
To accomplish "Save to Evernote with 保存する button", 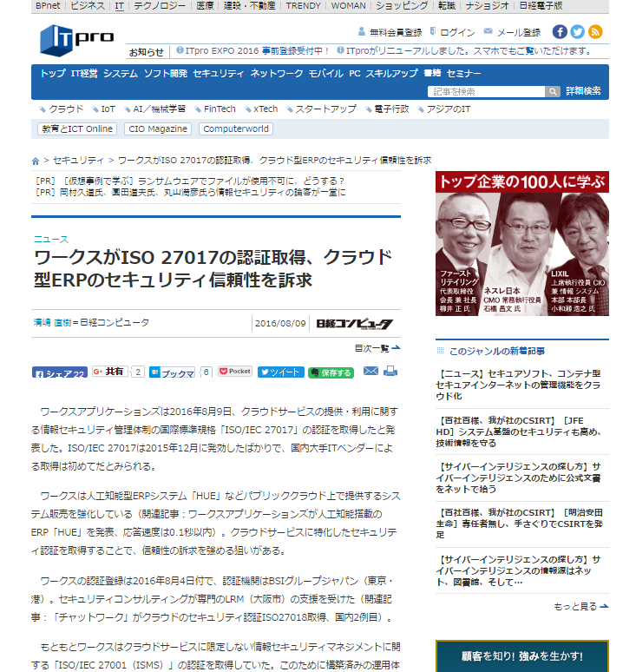I will 331,372.
